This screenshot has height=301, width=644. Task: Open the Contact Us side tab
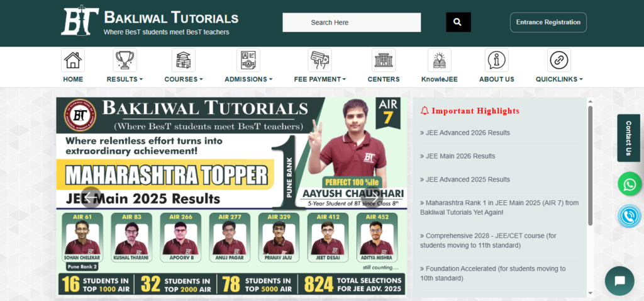click(628, 138)
